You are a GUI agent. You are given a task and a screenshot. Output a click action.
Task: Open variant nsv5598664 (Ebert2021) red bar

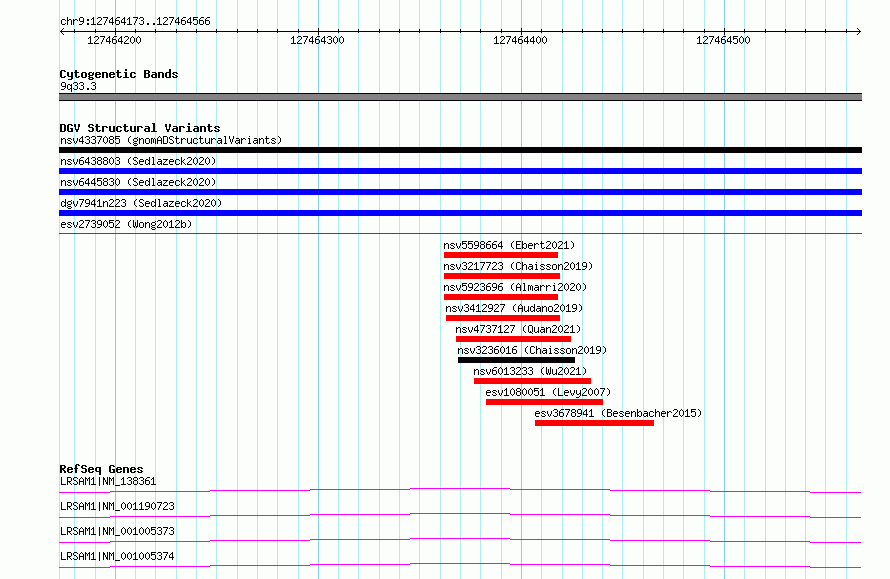click(x=501, y=255)
